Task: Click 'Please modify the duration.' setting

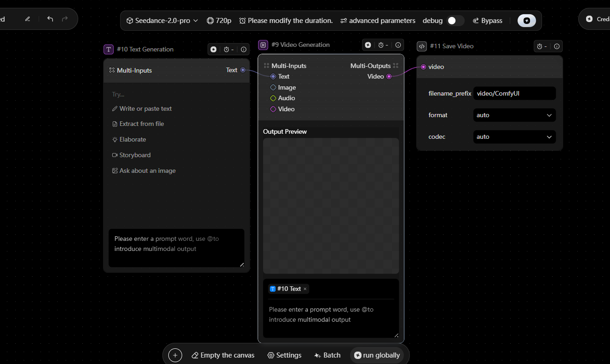Action: click(x=286, y=21)
